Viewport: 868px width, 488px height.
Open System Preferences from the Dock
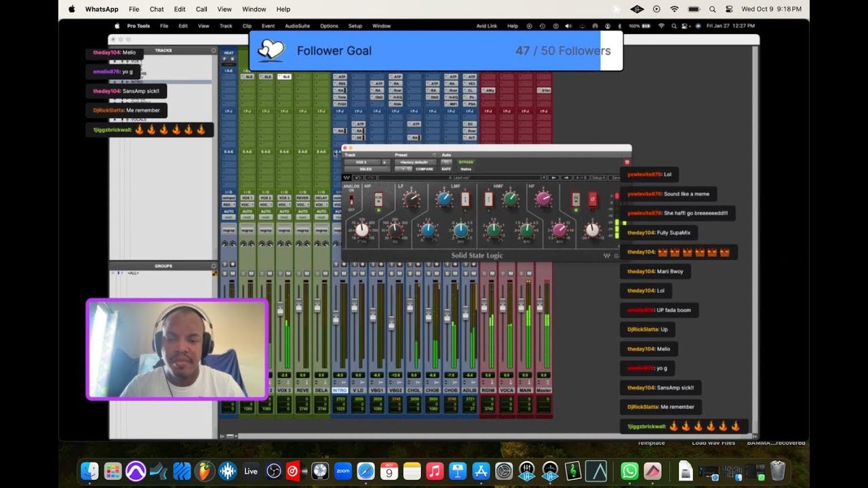(x=504, y=471)
